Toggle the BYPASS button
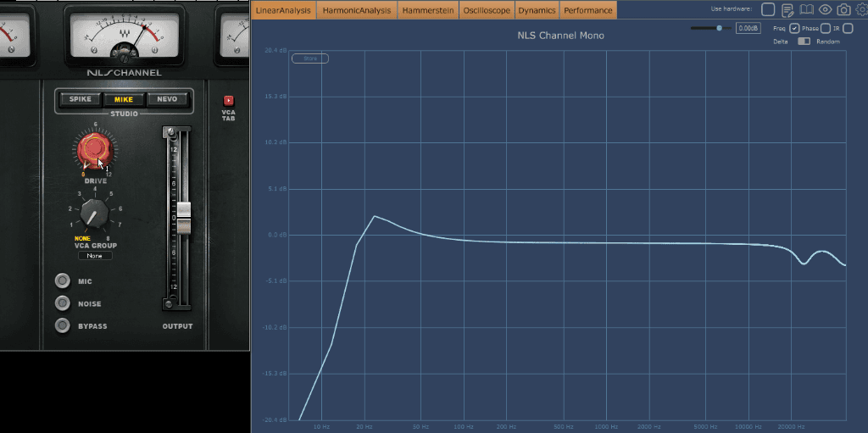868x433 pixels. coord(63,325)
